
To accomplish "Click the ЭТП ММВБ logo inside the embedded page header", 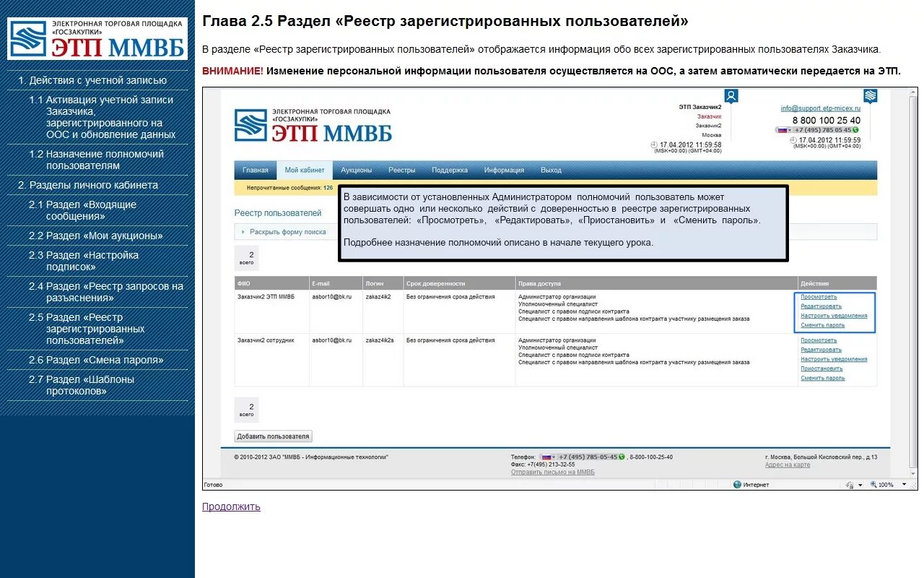I will point(313,125).
